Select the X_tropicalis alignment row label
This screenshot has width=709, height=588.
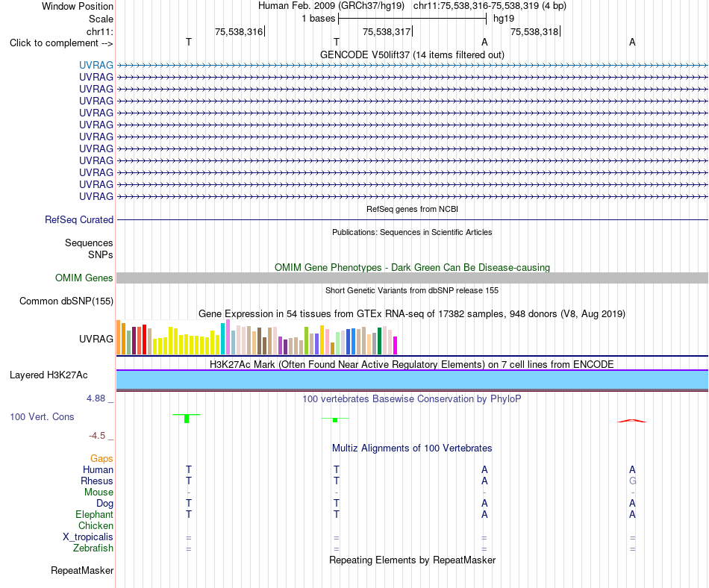[x=88, y=537]
